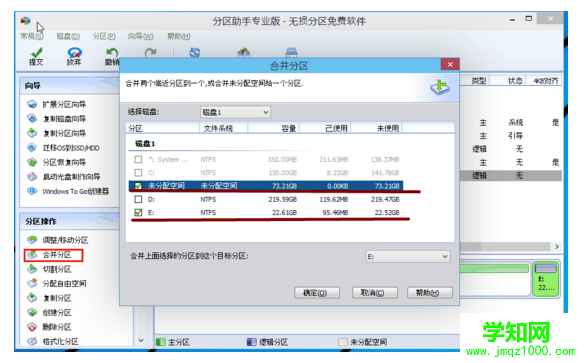Click the 帮助 button in dialog
The height and width of the screenshot is (363, 587).
430,293
